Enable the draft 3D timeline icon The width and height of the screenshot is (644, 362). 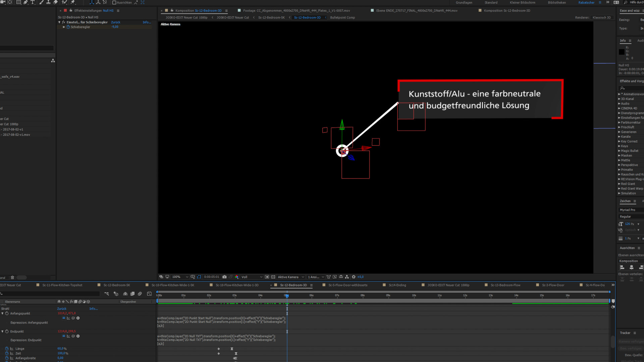click(116, 294)
